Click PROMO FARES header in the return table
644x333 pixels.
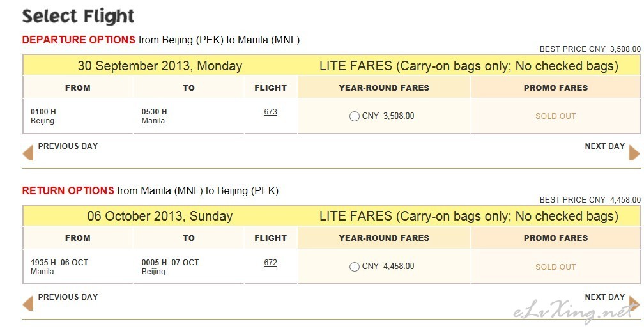tap(556, 238)
